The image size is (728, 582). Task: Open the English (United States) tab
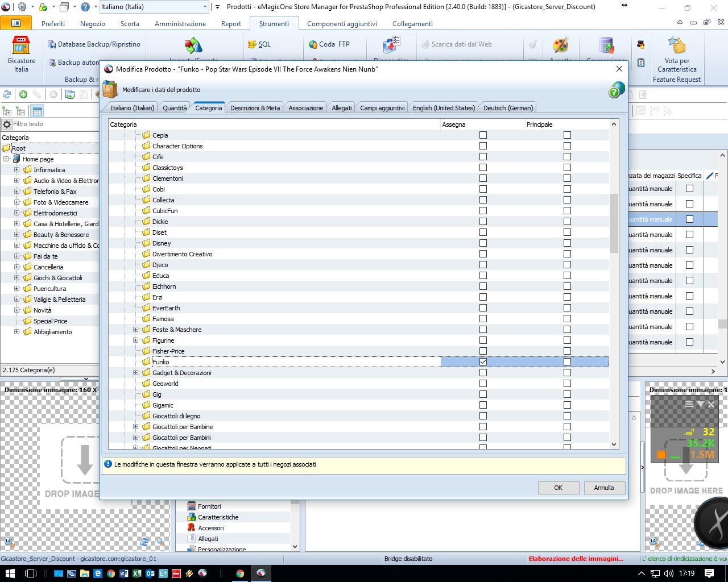tap(444, 108)
